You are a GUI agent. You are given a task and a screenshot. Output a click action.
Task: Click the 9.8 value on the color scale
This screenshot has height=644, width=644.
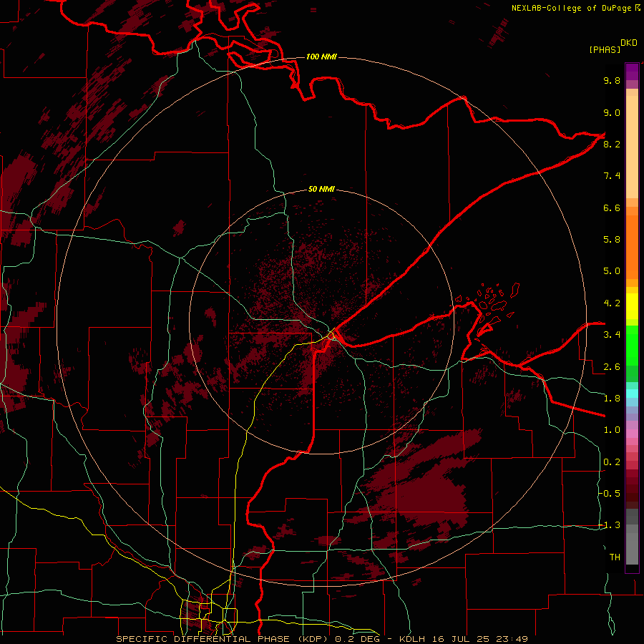(x=612, y=80)
